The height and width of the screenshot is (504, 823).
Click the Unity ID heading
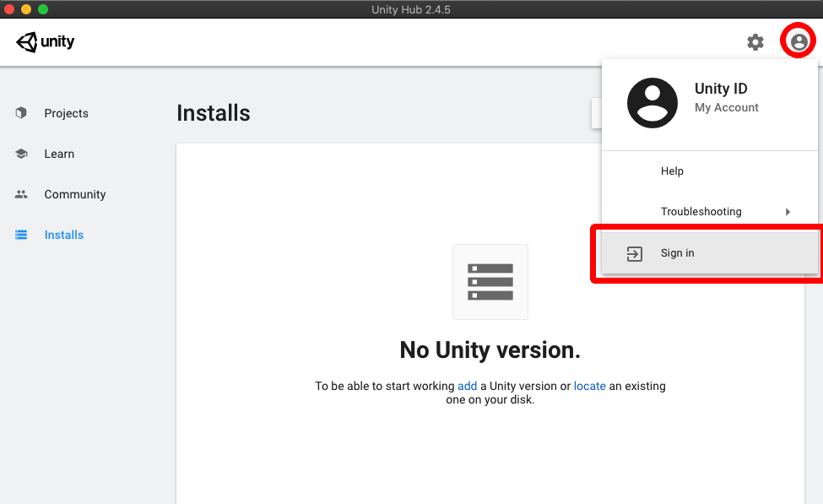pos(721,89)
